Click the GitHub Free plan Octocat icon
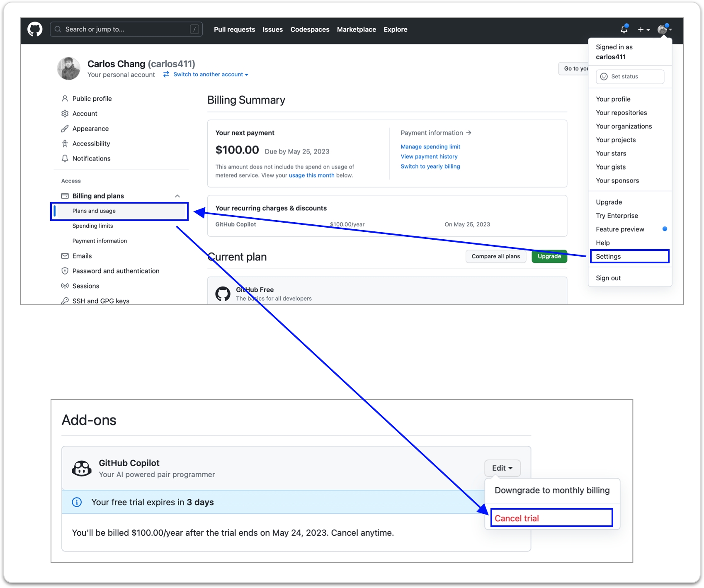 (223, 294)
